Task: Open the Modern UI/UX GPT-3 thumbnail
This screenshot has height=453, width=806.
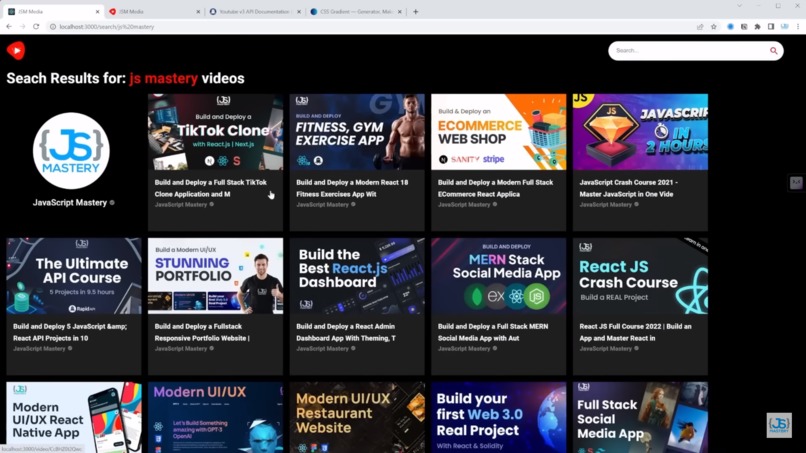Action: click(x=215, y=417)
